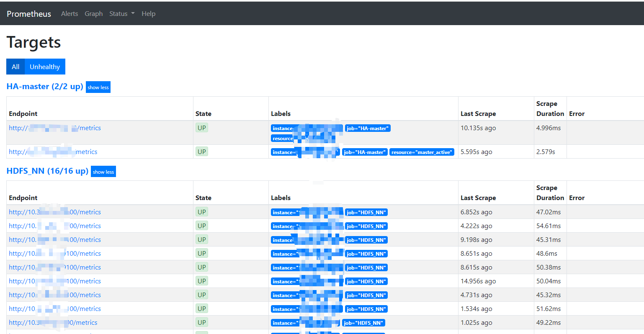This screenshot has height=334, width=644.
Task: Open the Help menu item
Action: point(148,14)
